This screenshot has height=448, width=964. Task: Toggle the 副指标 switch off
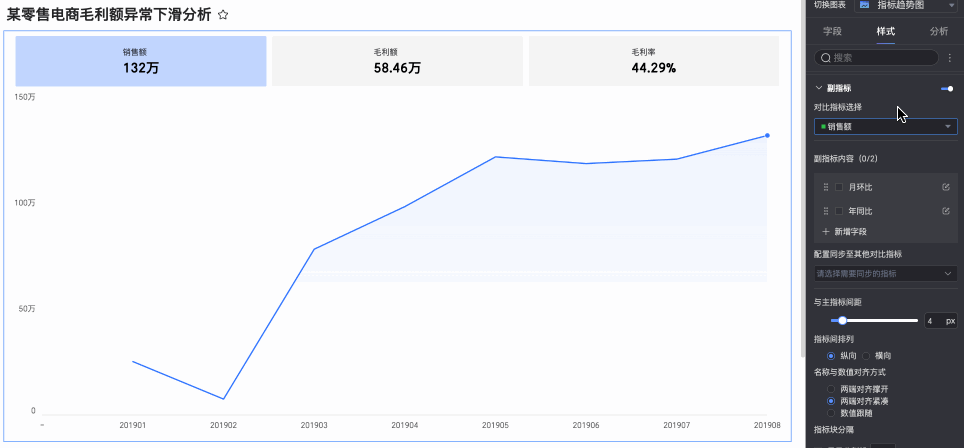[947, 88]
